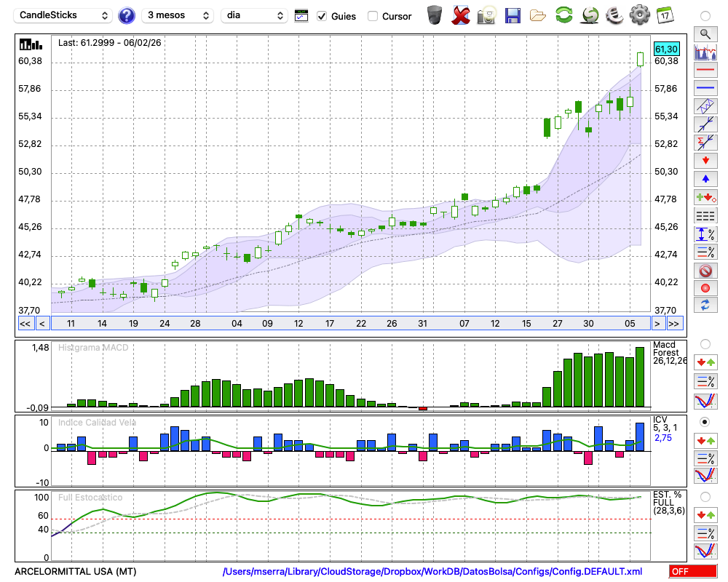
Task: Open the CandleSticks chart type dropdown
Action: click(x=64, y=15)
